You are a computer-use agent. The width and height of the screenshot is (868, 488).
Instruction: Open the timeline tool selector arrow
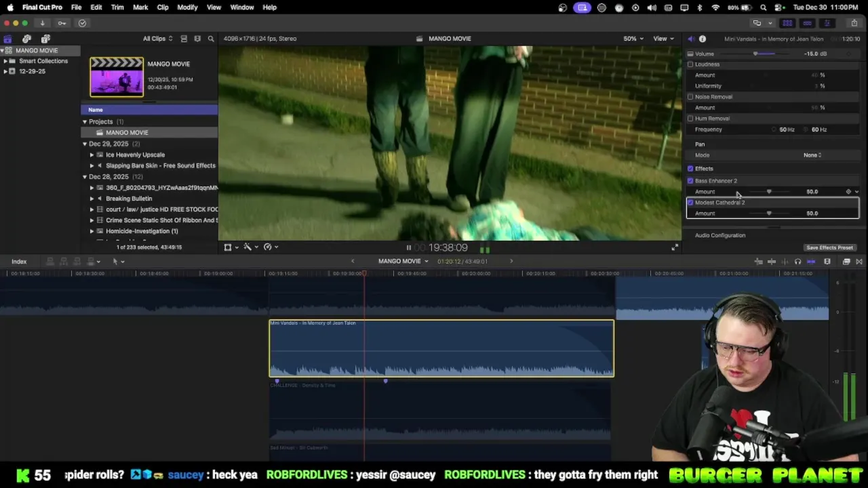tap(118, 262)
